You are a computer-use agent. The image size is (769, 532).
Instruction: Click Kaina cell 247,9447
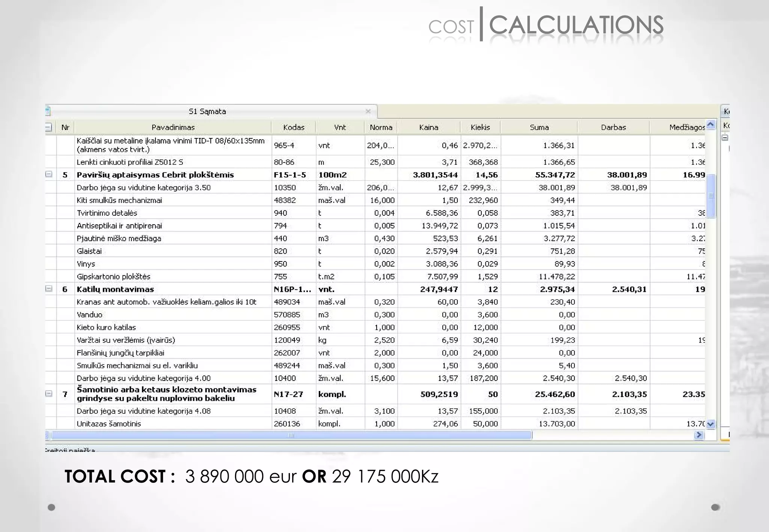click(429, 289)
